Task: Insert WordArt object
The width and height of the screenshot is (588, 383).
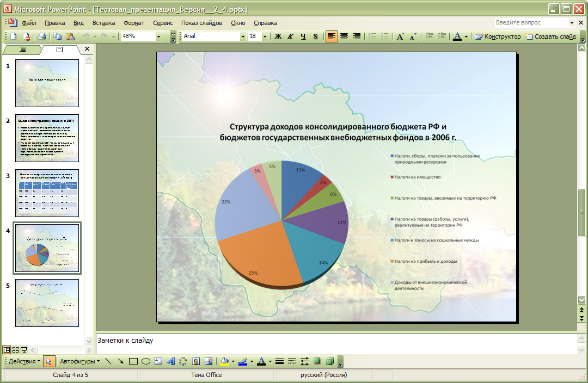Action: [x=170, y=361]
